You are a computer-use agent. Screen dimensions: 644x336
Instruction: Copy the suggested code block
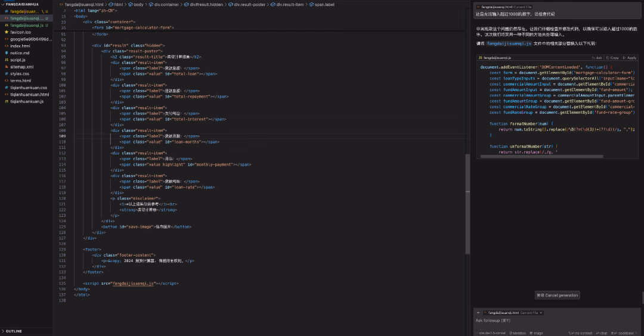(x=612, y=58)
